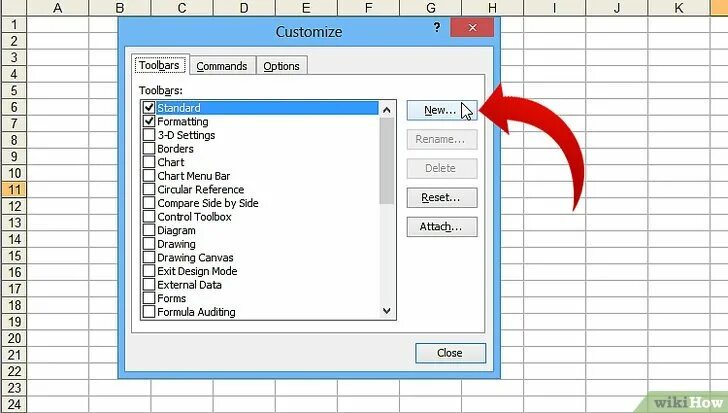Click the toolbar list scroll down arrow
Screen dimensions: 728x413
386,311
